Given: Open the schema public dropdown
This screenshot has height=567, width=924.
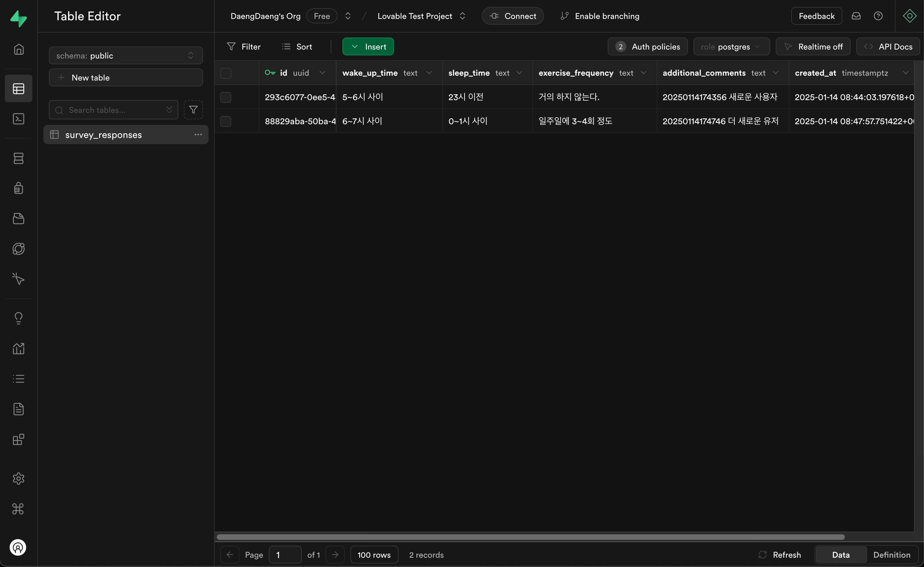Looking at the screenshot, I should [126, 55].
